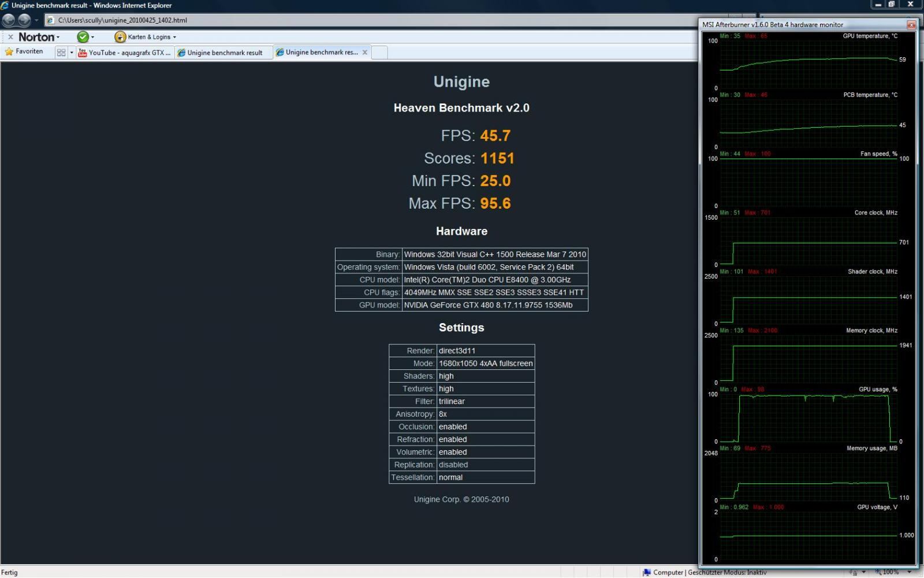The width and height of the screenshot is (924, 578).
Task: Click the Settings section heading
Action: tap(461, 328)
